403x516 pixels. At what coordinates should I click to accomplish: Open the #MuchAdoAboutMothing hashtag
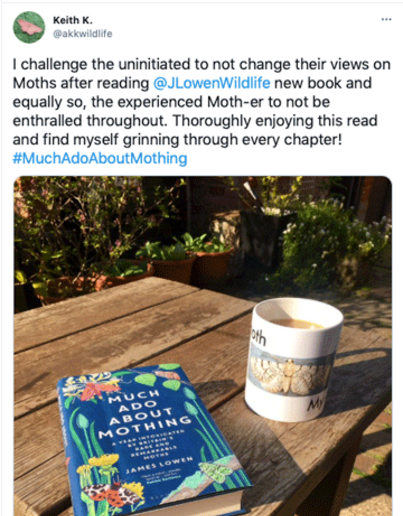pos(100,158)
